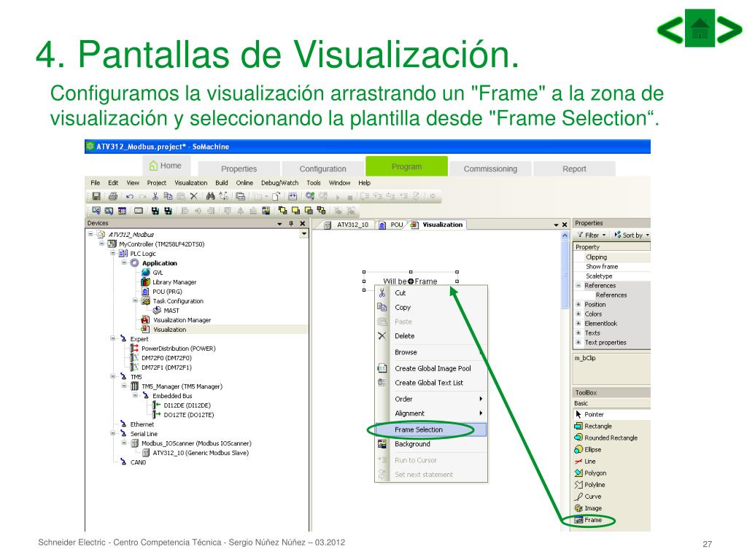
Task: Click the background image toolbar icon
Action: pyautogui.click(x=266, y=210)
